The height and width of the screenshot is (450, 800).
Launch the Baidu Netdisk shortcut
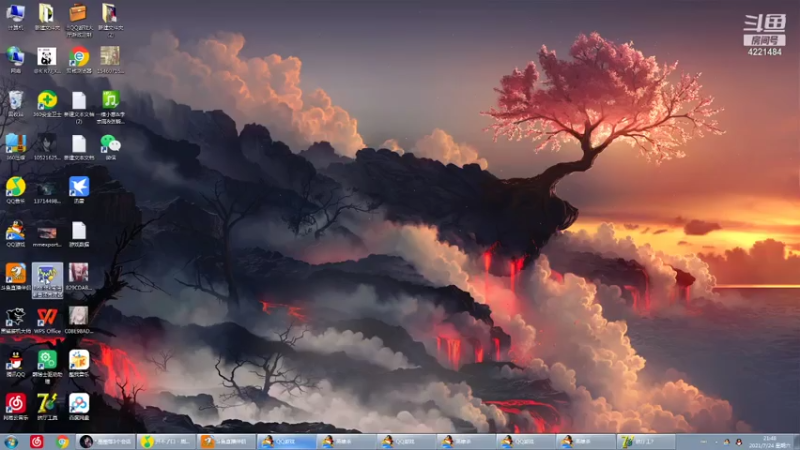(79, 407)
